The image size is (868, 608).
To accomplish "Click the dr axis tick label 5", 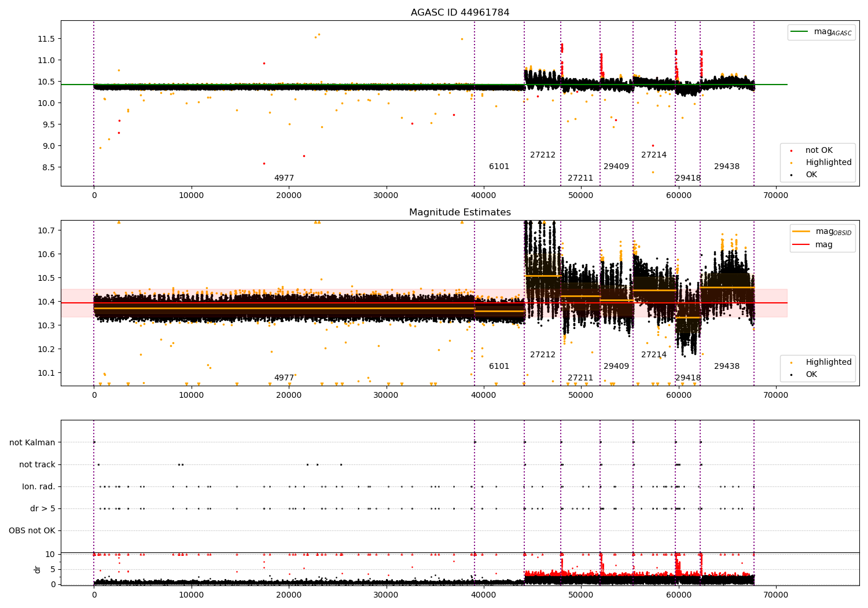I will [53, 569].
